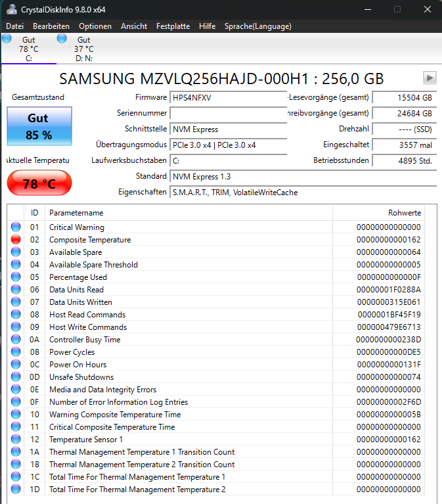Viewport: 442px width, 504px height.
Task: Click the Firmware field HPS4NFXV
Action: pos(228,98)
